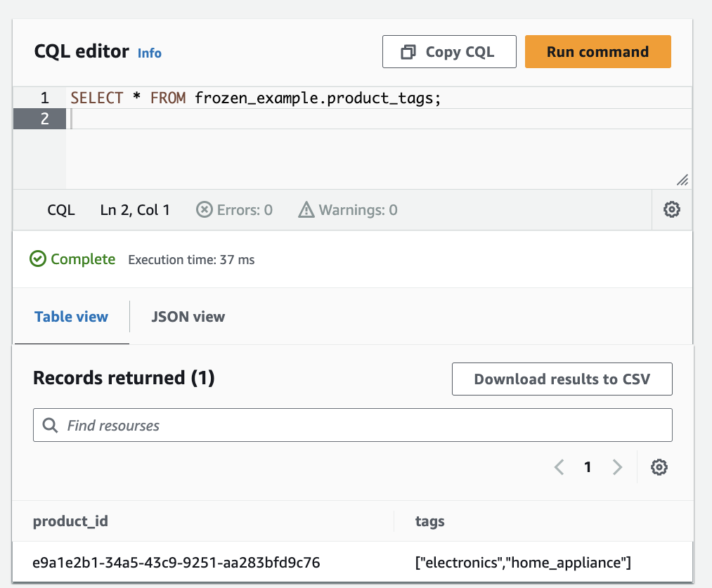Switch to the Table view tab
This screenshot has width=712, height=588.
(x=72, y=317)
